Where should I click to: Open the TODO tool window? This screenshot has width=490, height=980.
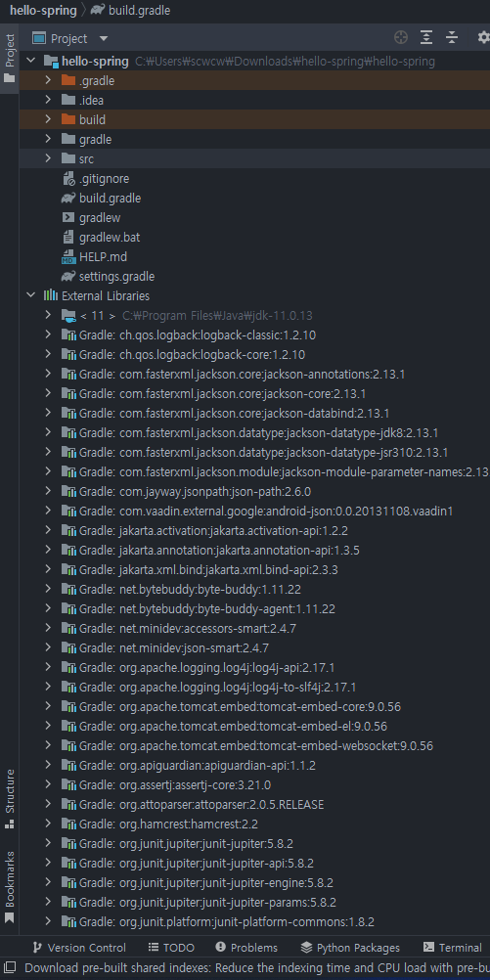coord(171,948)
